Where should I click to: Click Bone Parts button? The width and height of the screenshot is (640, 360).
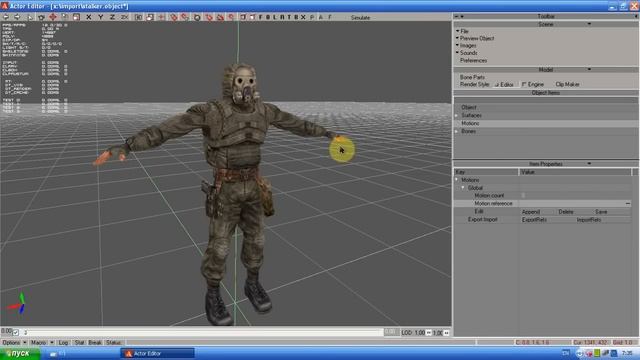(472, 77)
